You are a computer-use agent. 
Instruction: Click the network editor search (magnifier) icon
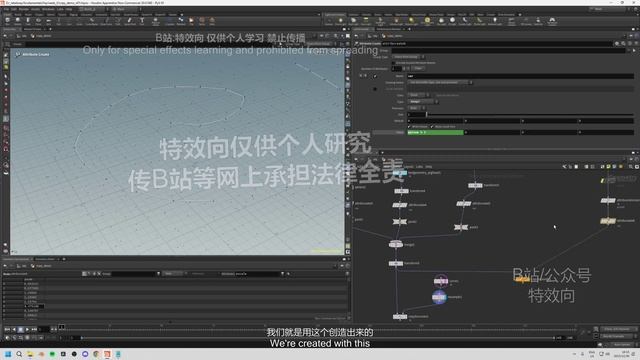pos(631,167)
